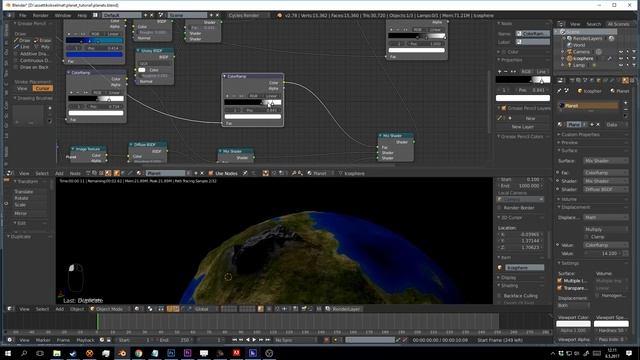This screenshot has height=360, width=640.
Task: Select the Grease Pencil Draw tool
Action: pos(22,40)
